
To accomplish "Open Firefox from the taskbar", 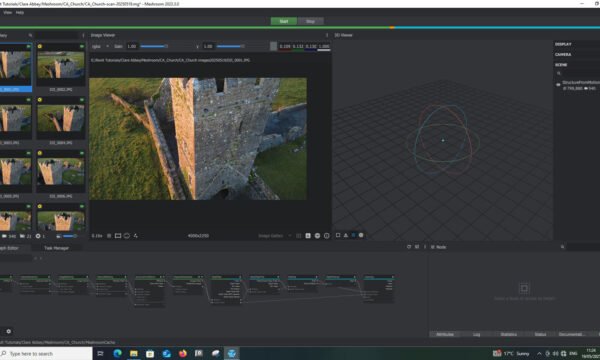I will click(183, 353).
